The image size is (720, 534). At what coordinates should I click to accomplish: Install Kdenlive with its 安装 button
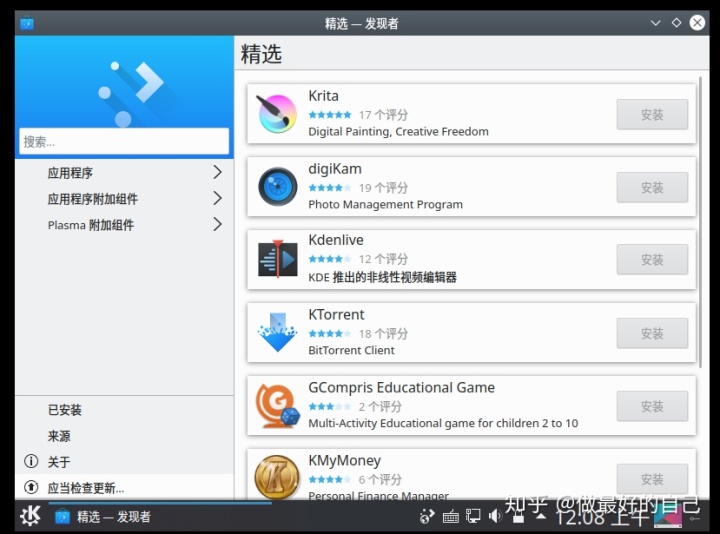tap(652, 259)
